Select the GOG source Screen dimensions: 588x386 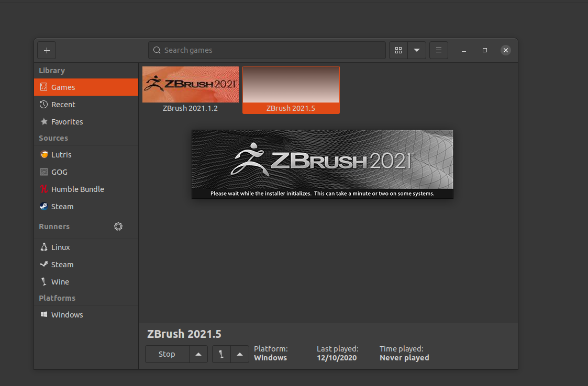(86, 172)
